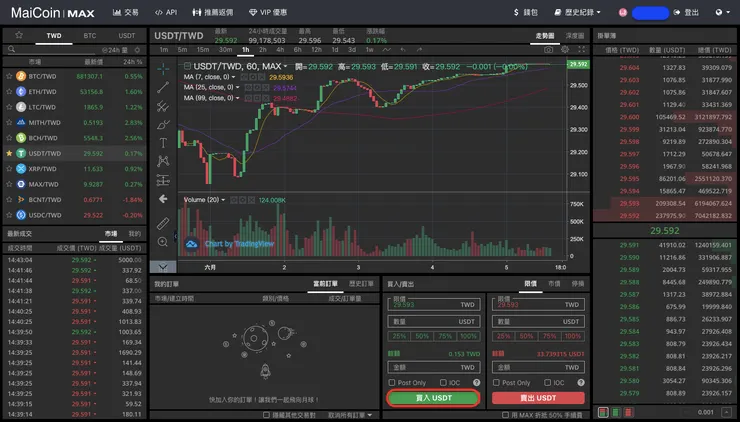Click the buy quantity USDT input field
The width and height of the screenshot is (740, 422).
tap(434, 321)
